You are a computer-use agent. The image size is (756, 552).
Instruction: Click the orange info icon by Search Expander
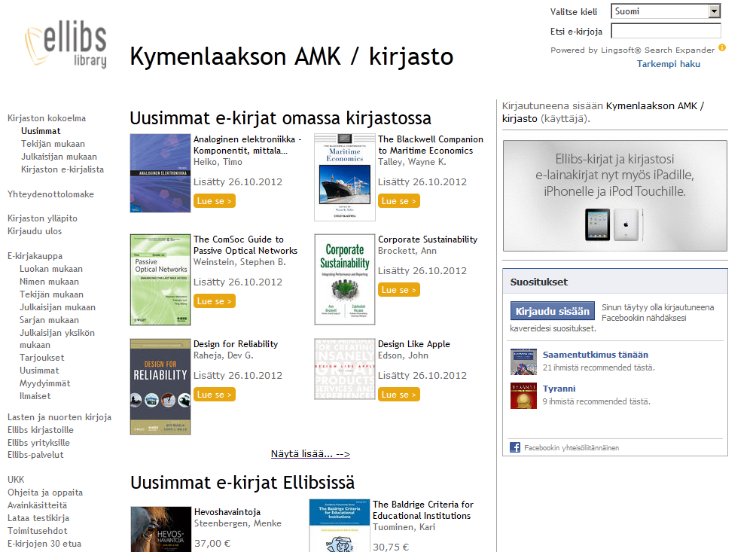pos(722,47)
